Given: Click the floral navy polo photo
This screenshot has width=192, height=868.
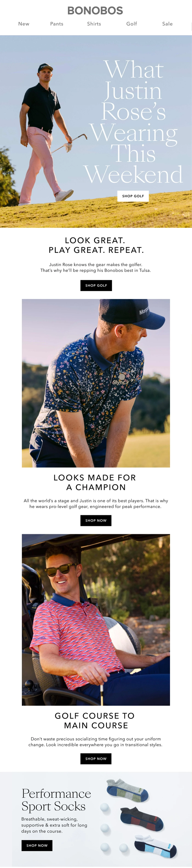Looking at the screenshot, I should click(x=96, y=383).
